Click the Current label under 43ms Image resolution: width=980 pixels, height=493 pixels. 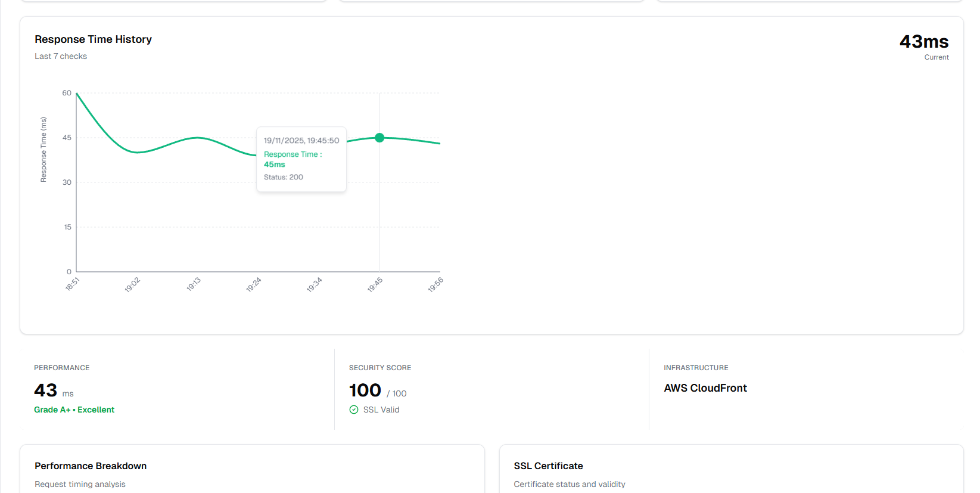pos(937,57)
